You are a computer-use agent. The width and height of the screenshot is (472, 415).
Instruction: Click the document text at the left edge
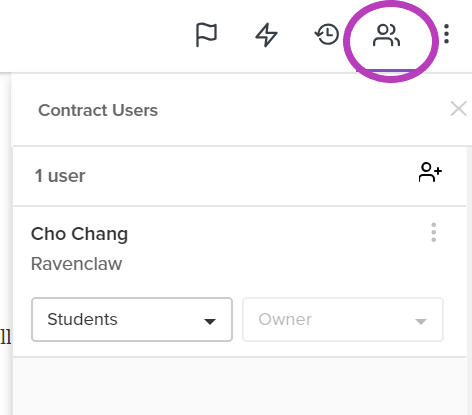[x=6, y=336]
